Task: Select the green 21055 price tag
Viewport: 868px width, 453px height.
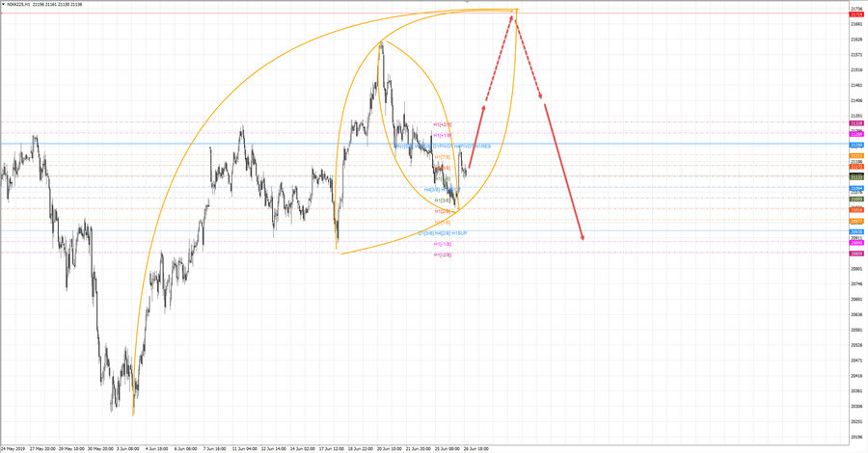Action: tap(856, 200)
